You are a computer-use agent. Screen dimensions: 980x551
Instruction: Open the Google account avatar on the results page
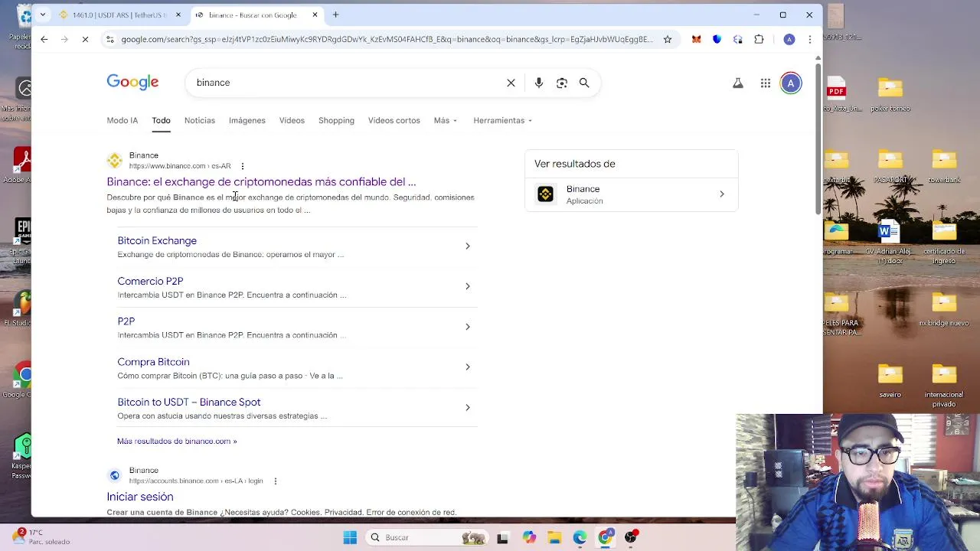click(x=791, y=83)
